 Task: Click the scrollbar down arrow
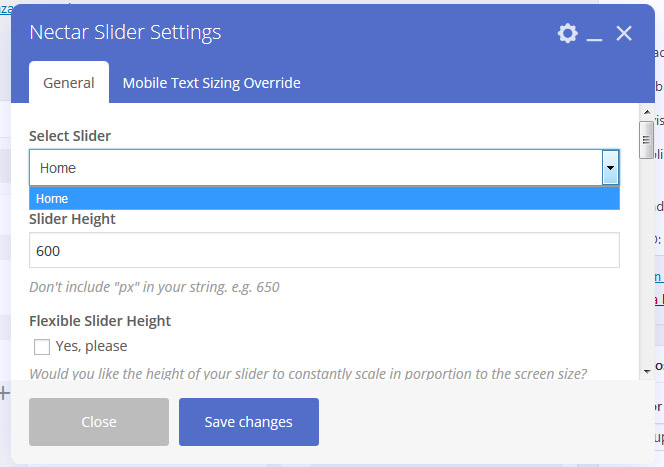[x=647, y=371]
